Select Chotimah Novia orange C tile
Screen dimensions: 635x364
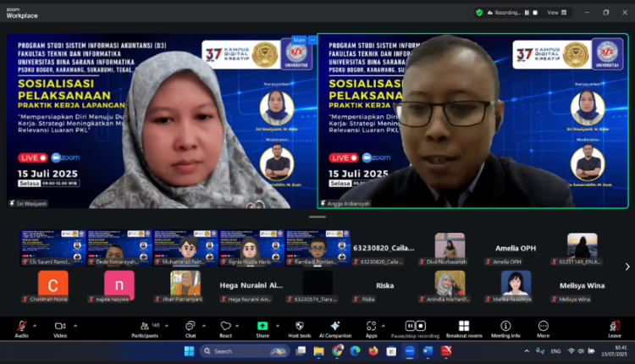coord(53,285)
